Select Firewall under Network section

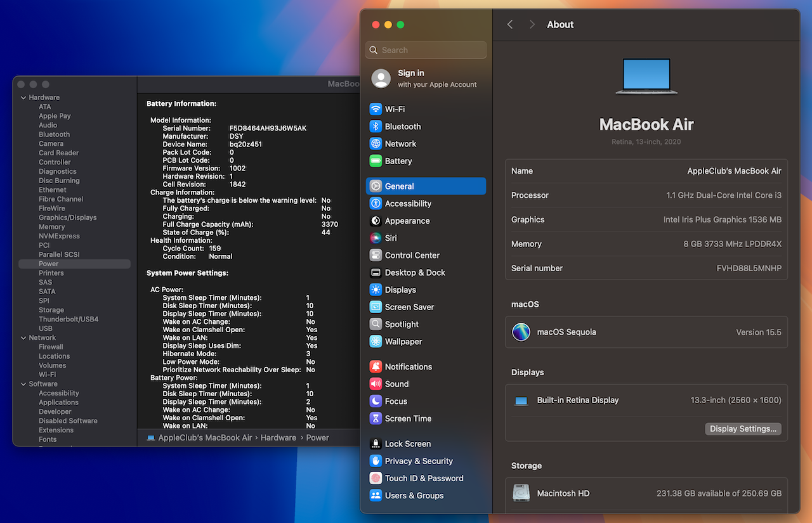coord(51,347)
